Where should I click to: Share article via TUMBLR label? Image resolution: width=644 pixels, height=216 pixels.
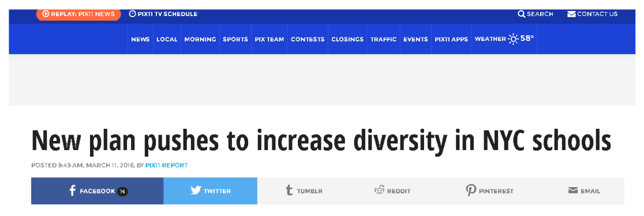coord(310,191)
